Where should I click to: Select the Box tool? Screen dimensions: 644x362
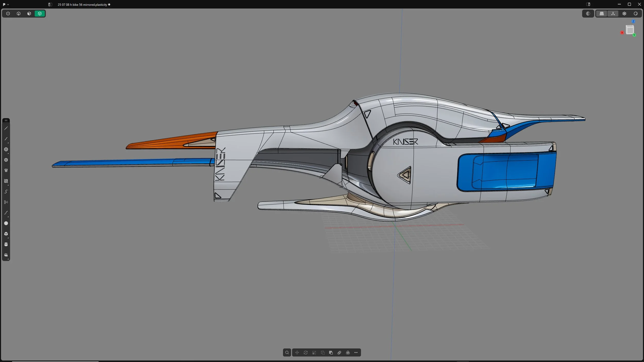pyautogui.click(x=6, y=234)
